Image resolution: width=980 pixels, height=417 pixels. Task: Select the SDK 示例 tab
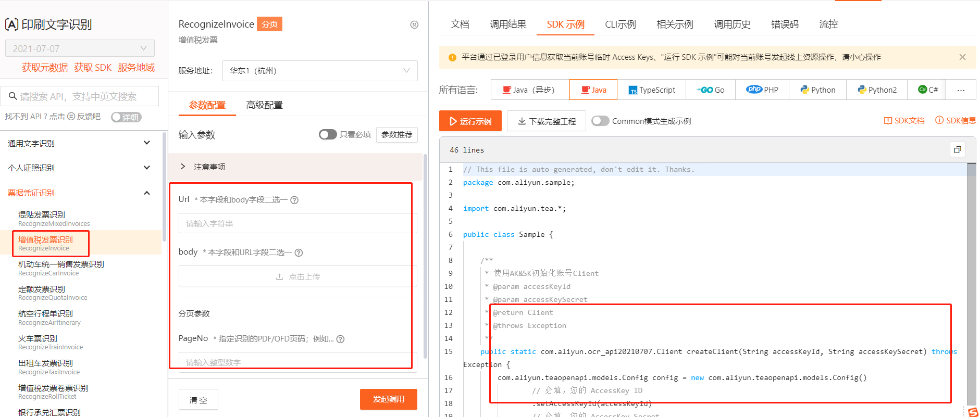coord(565,24)
